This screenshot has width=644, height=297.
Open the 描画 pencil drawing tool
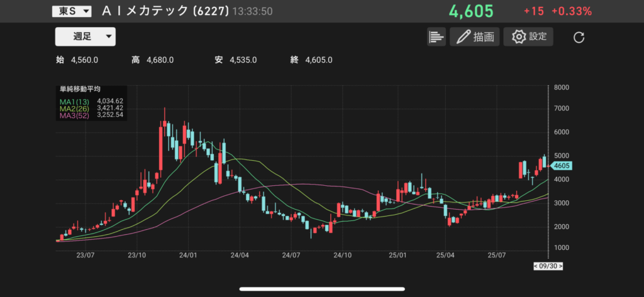(x=474, y=37)
